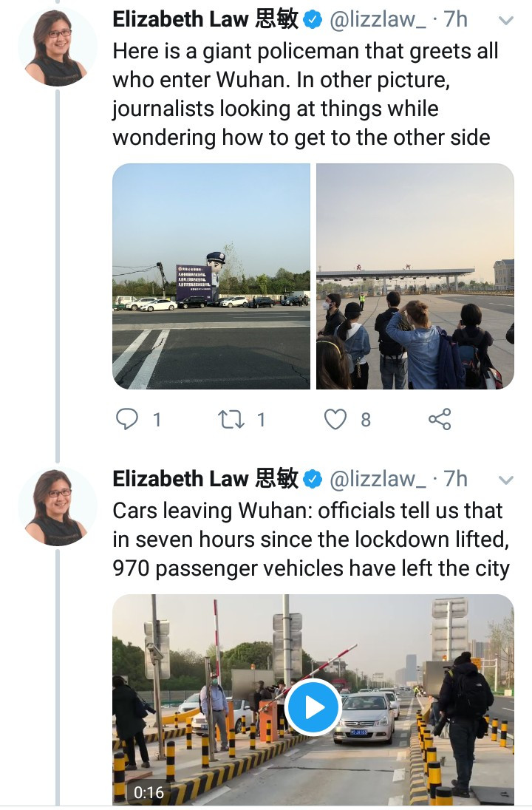The image size is (532, 810).
Task: Open @lizzlaw_ handle on second tweet
Action: point(378,480)
